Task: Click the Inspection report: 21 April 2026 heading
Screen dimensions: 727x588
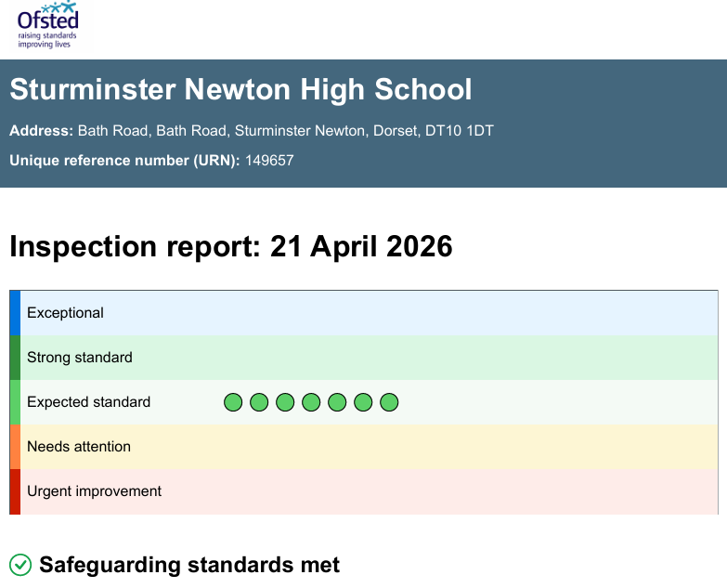Action: (x=231, y=246)
